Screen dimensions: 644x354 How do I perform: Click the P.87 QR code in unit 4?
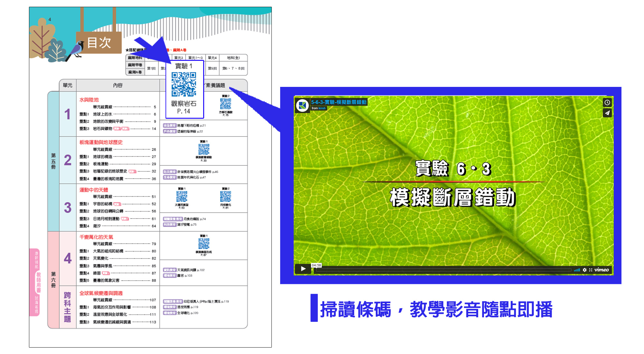click(204, 244)
